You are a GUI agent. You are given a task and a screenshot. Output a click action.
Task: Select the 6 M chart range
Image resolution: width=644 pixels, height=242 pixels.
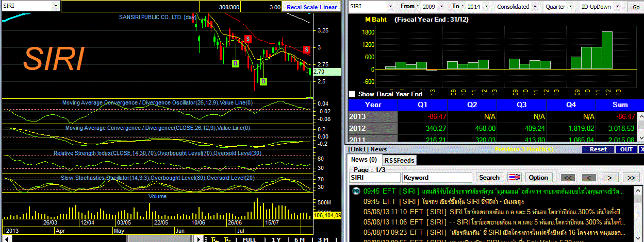[300, 239]
